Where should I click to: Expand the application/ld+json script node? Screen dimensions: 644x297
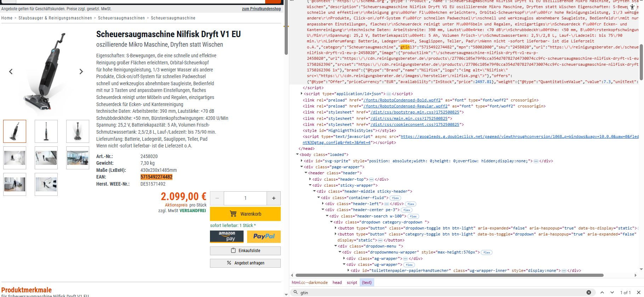(x=301, y=94)
